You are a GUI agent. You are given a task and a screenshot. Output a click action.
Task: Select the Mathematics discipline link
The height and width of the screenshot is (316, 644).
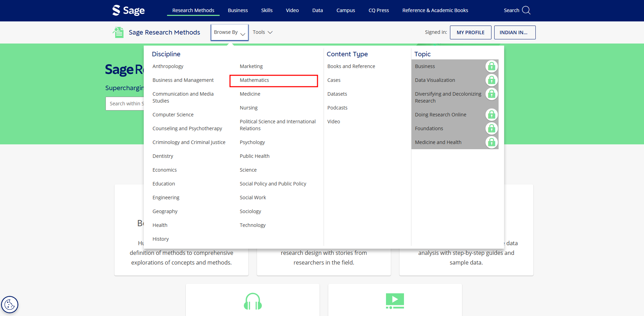coord(254,80)
